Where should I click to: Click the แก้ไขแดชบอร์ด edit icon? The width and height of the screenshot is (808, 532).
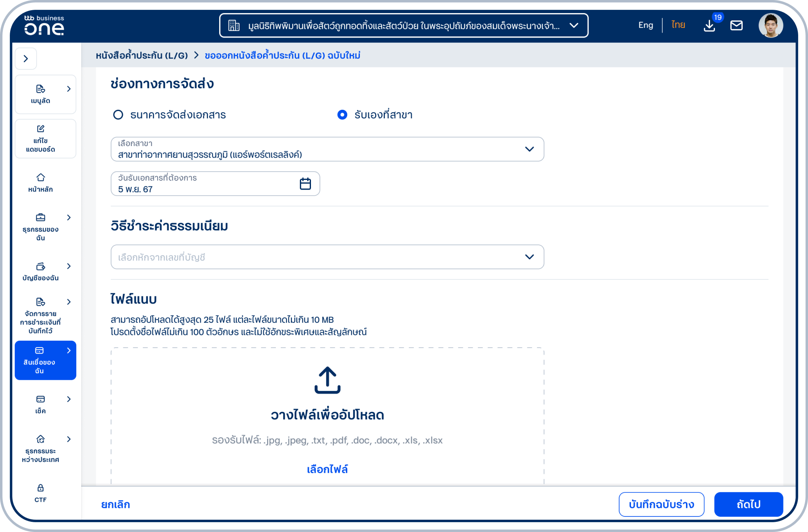(x=40, y=129)
